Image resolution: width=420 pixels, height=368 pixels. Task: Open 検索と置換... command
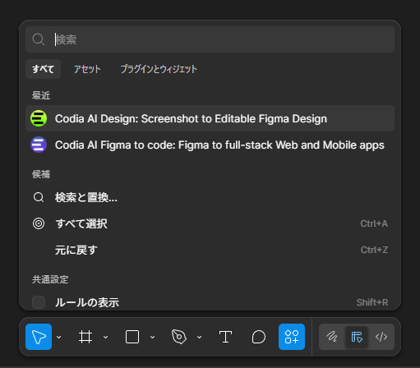click(x=210, y=197)
